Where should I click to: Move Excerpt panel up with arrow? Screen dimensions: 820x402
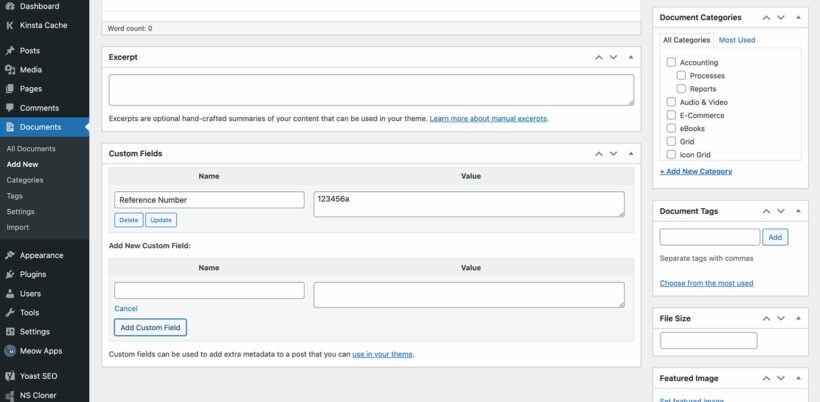coord(599,58)
